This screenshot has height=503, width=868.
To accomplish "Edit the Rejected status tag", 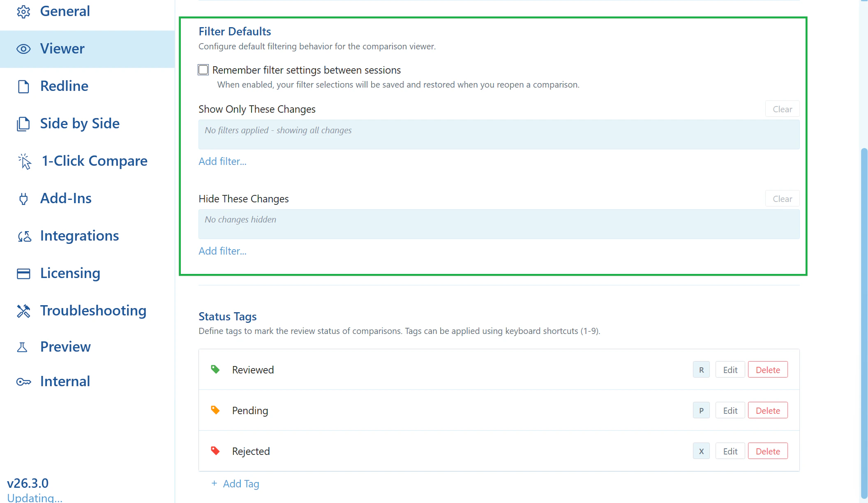I will [x=730, y=451].
